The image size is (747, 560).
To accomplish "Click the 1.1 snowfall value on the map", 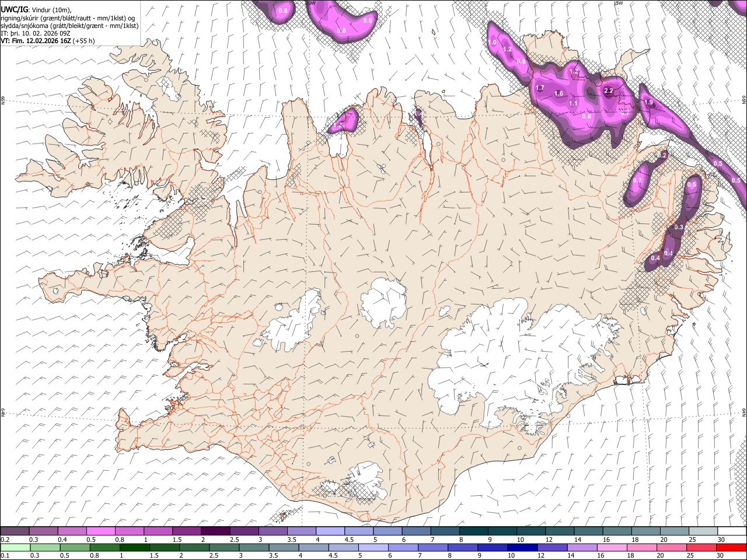I will click(x=573, y=104).
